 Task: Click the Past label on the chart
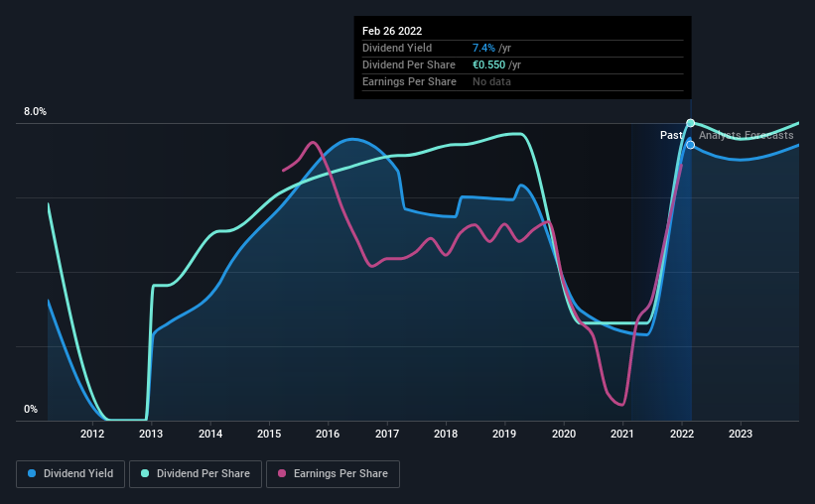coord(671,135)
